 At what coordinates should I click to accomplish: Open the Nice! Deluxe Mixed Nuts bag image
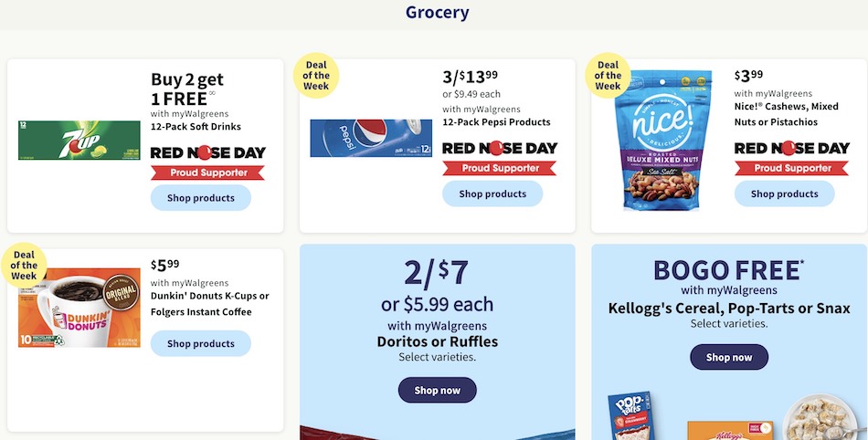pyautogui.click(x=663, y=140)
